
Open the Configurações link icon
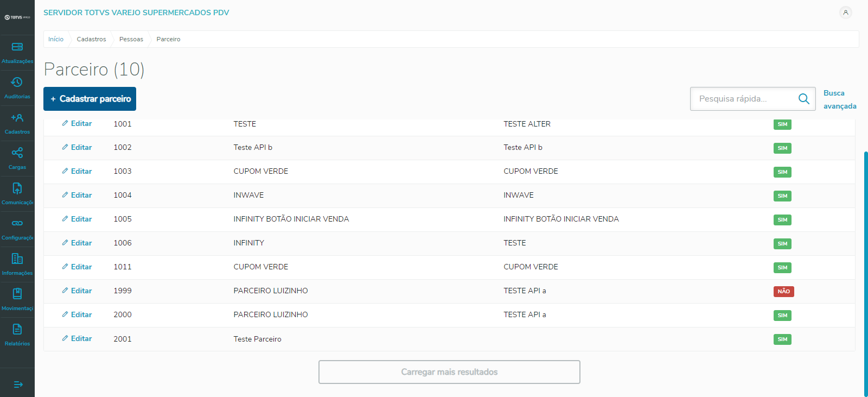coord(17,224)
